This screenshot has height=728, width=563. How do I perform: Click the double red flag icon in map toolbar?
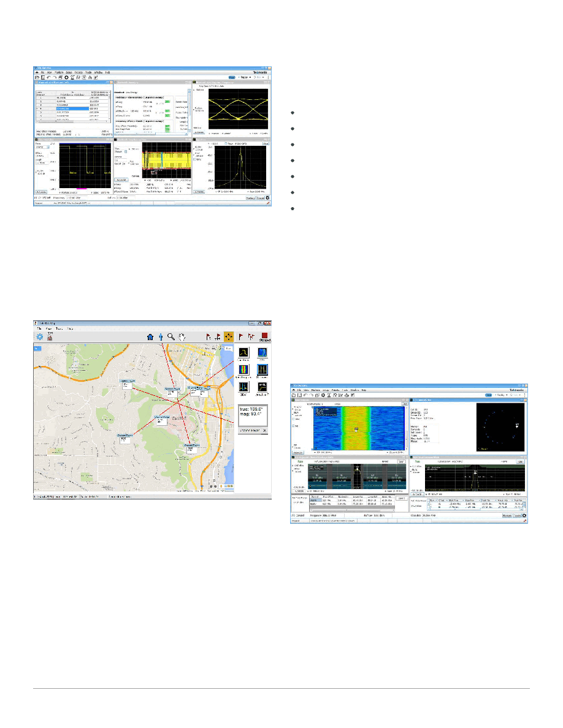click(251, 336)
